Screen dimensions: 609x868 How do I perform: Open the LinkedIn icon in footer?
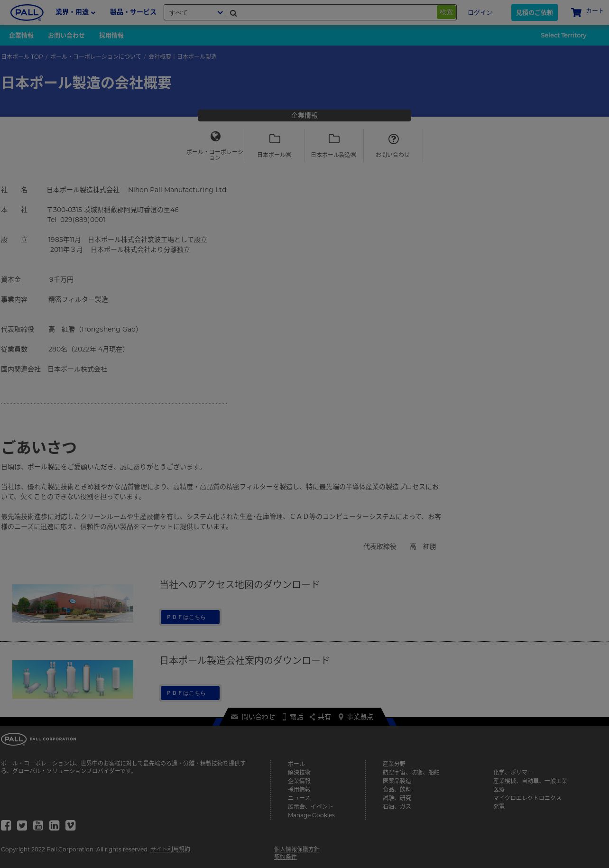click(54, 825)
